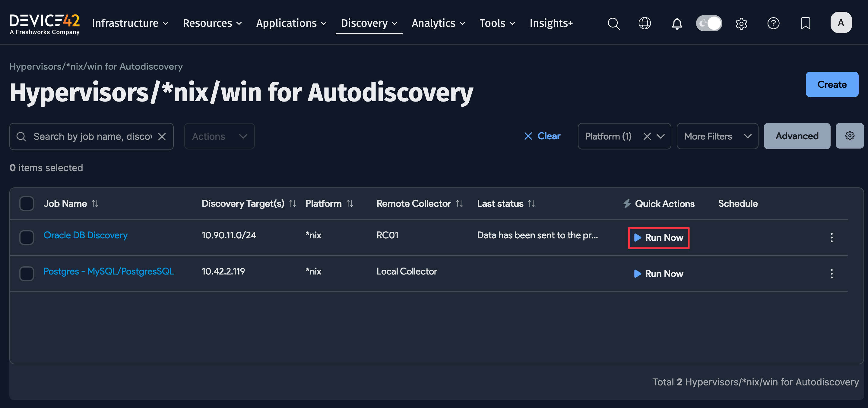Click the help question mark icon
This screenshot has width=868, height=408.
click(773, 24)
